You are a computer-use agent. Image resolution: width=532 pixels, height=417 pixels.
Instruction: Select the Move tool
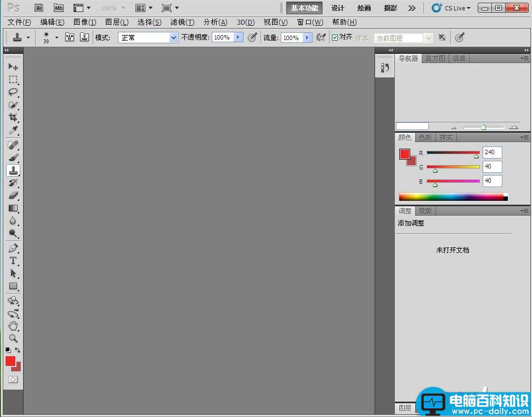pos(13,66)
